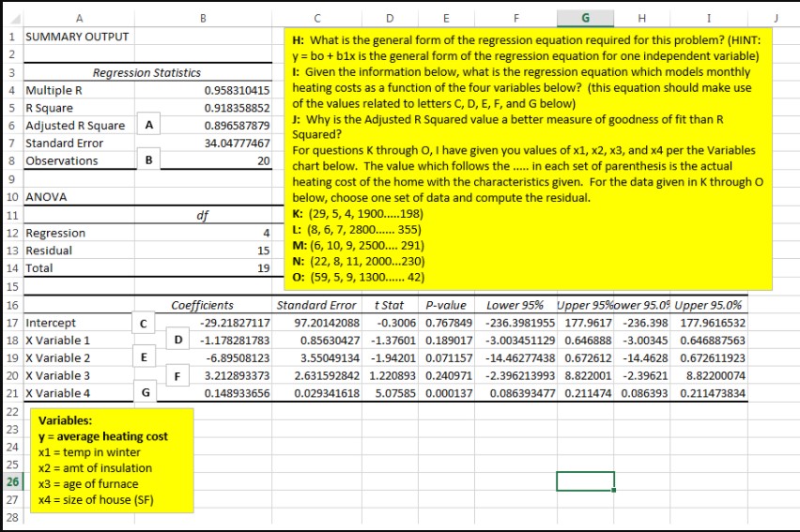The width and height of the screenshot is (800, 532).
Task: Click label box D near X Variable 1
Action: [x=178, y=340]
